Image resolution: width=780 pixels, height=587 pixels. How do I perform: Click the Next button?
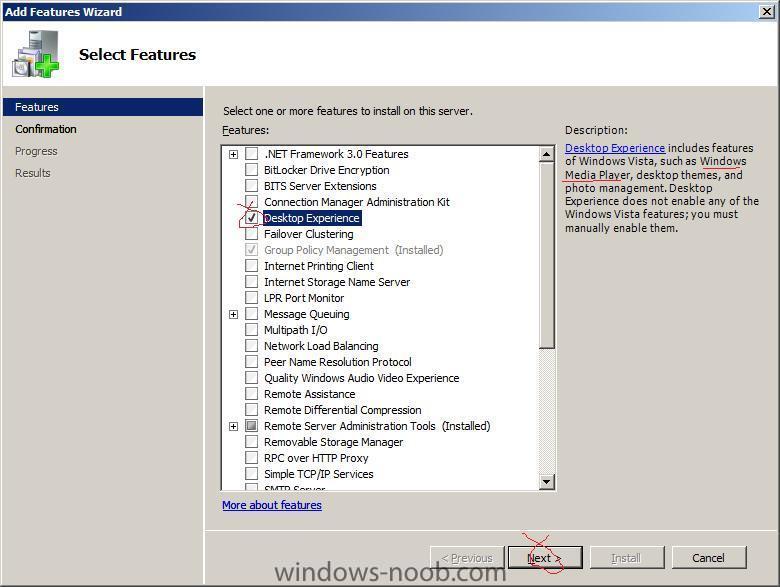click(x=545, y=558)
